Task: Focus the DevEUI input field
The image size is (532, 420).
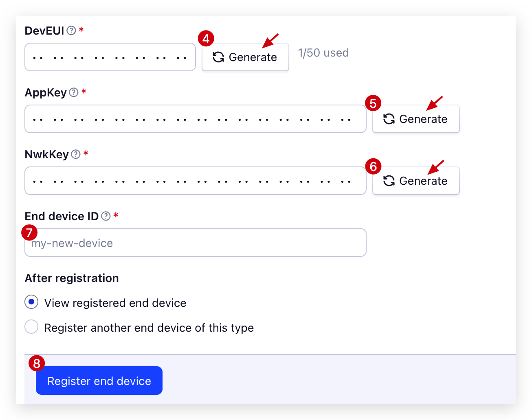Action: (x=110, y=57)
